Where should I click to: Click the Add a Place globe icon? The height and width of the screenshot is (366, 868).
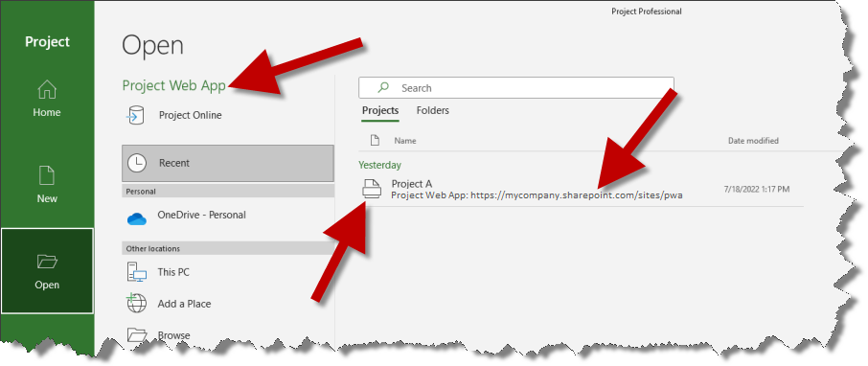(136, 303)
